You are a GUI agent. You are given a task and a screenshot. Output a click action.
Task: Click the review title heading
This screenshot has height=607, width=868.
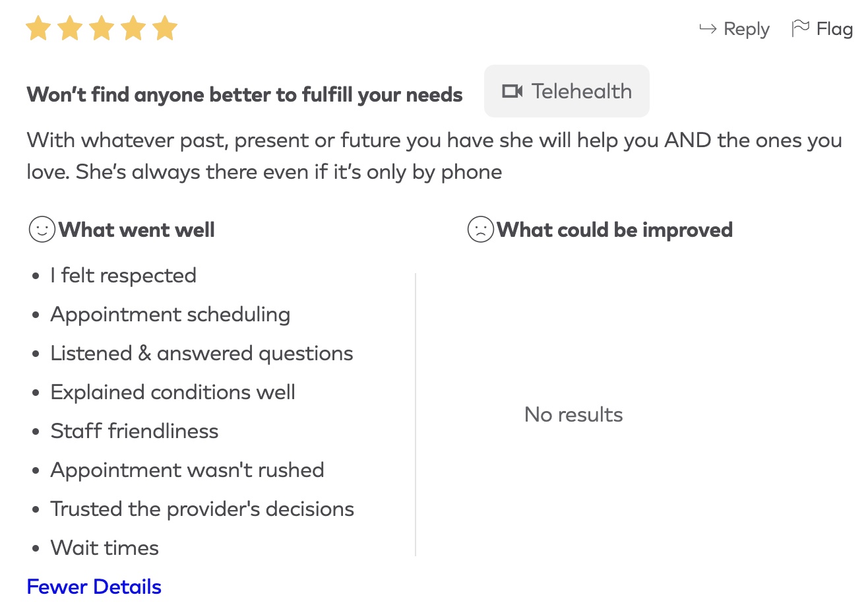point(244,95)
